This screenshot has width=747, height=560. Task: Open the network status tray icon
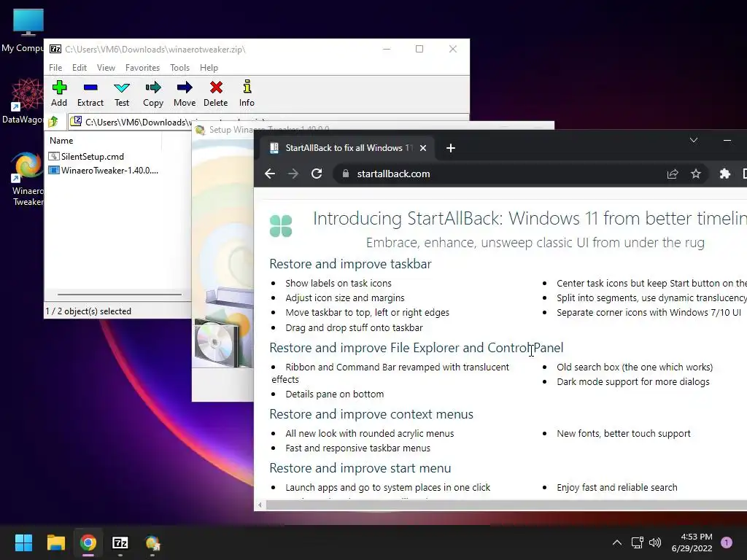click(x=637, y=542)
